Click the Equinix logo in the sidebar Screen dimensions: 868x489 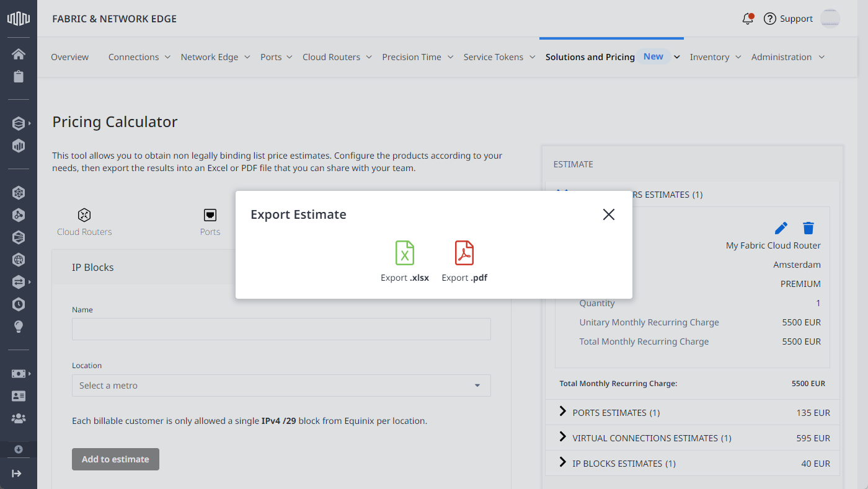coord(19,19)
